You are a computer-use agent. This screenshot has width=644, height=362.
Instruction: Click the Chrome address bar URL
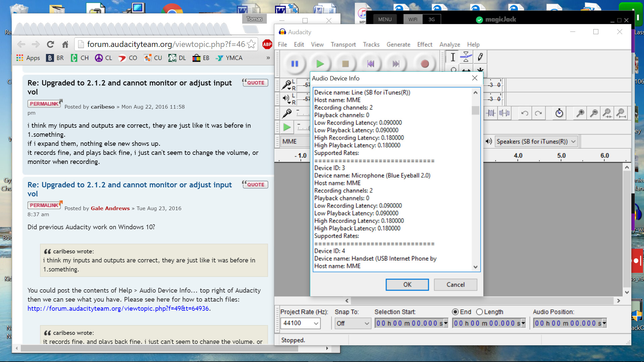tap(166, 44)
